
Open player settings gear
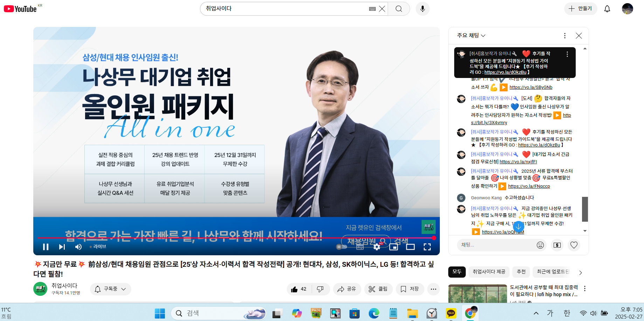(x=377, y=247)
